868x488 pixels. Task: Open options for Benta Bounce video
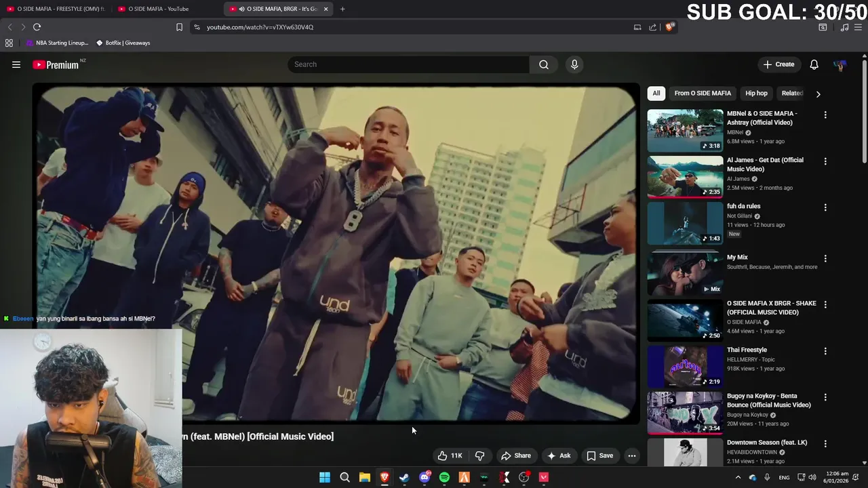point(825,397)
